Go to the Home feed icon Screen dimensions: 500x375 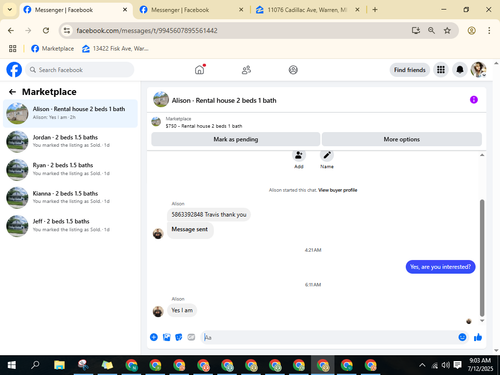200,70
